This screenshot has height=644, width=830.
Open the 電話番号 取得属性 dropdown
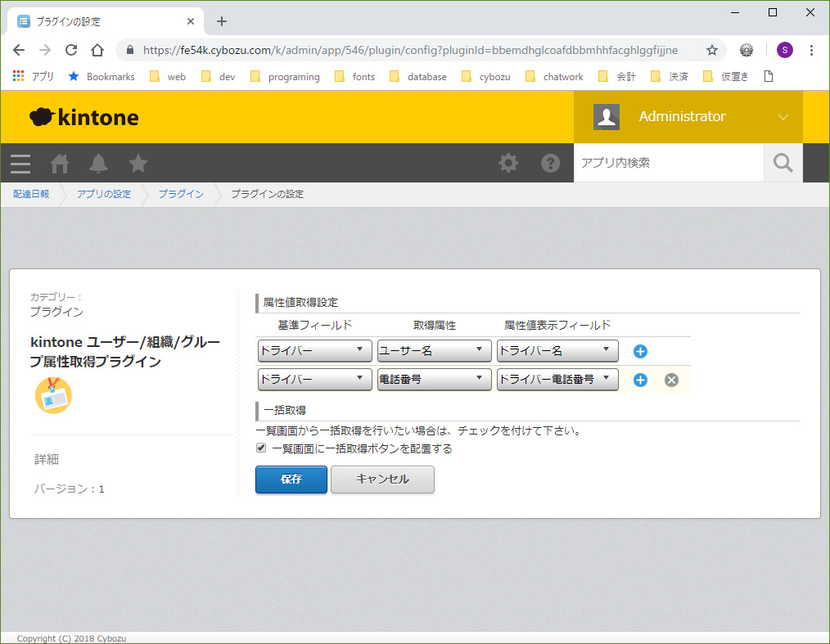(x=435, y=380)
